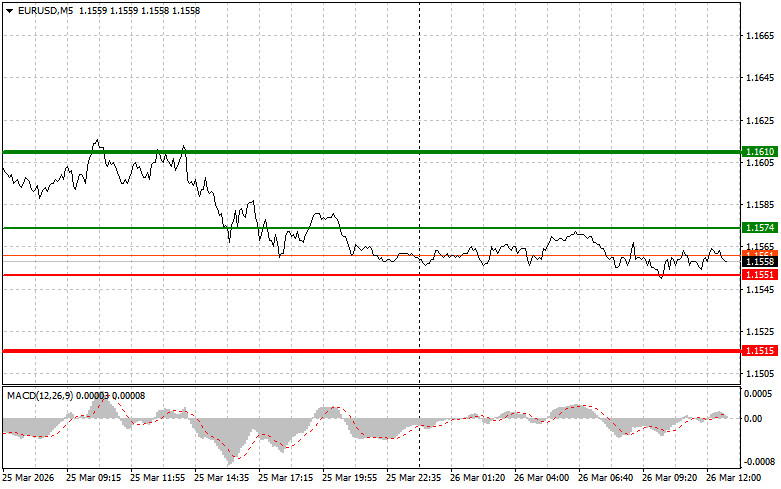Click the 25 Mar 22:35 time label
781x489 pixels.
click(x=414, y=478)
